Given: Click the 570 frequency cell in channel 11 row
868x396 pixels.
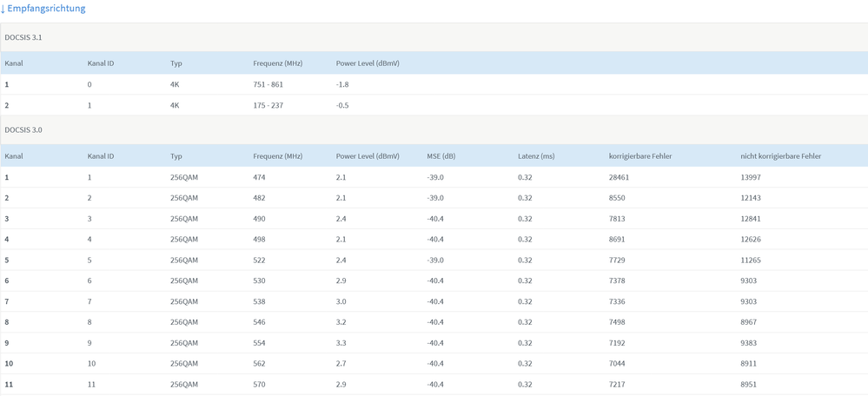Looking at the screenshot, I should (x=259, y=385).
